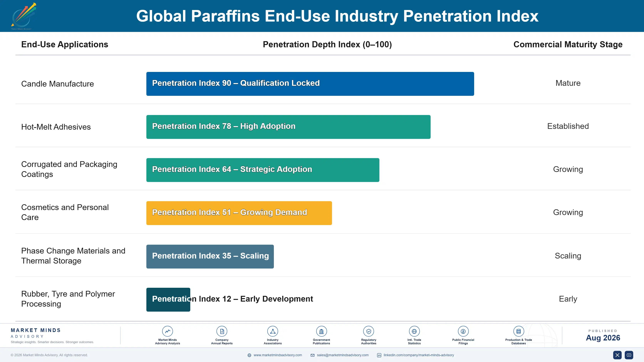Select Phase Change Materials and Thermal Storage
Viewport: 644px width, 362px height.
click(73, 256)
